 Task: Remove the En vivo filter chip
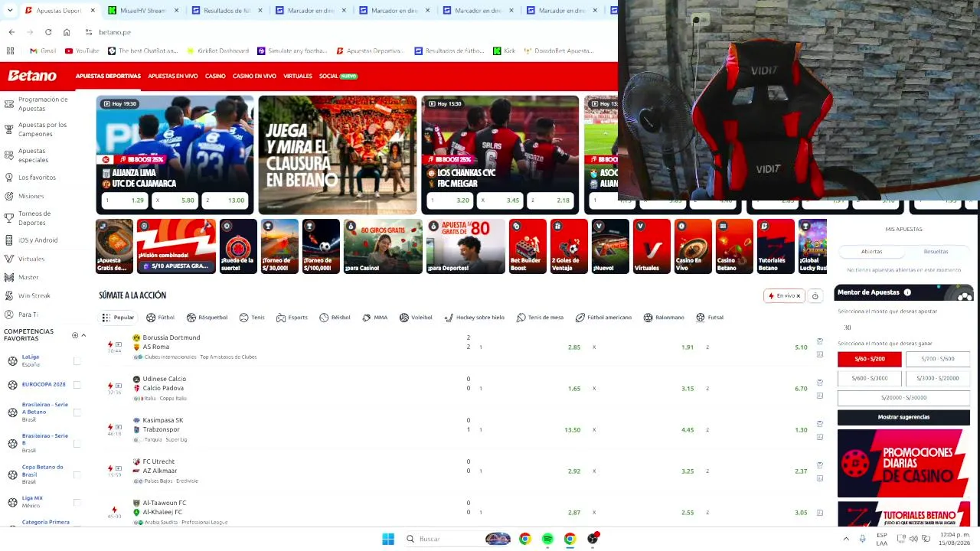798,296
